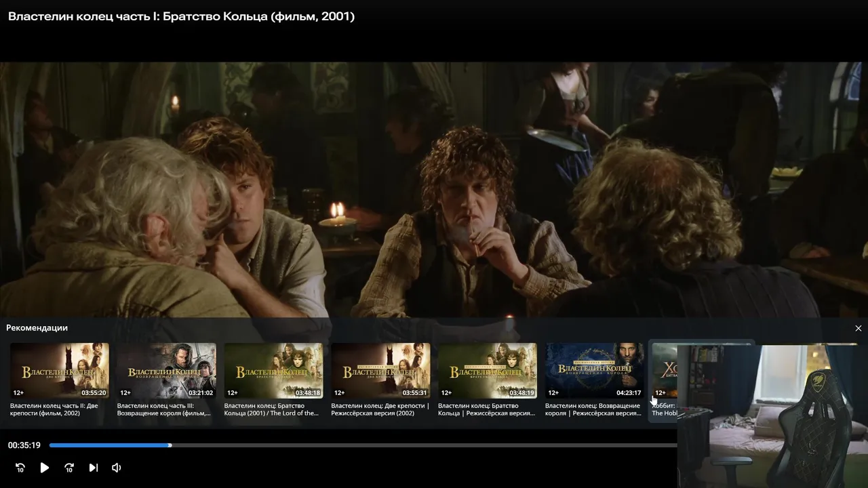This screenshot has width=868, height=488.
Task: Mute the sound using speaker icon
Action: pyautogui.click(x=117, y=468)
